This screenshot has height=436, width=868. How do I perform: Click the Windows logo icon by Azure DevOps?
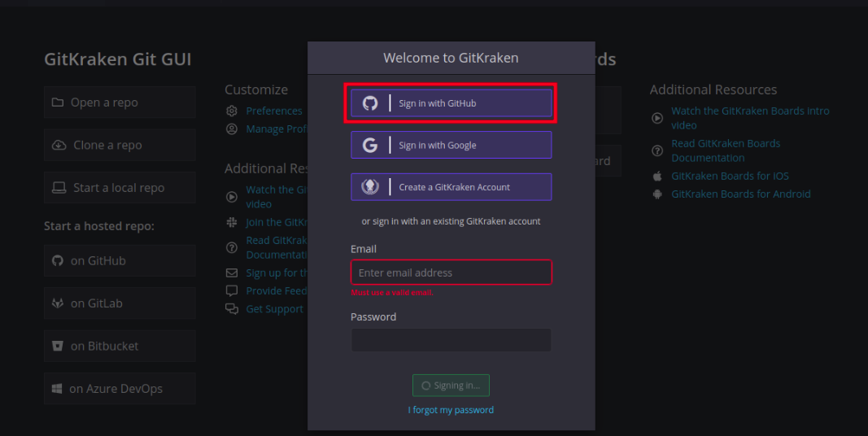57,389
